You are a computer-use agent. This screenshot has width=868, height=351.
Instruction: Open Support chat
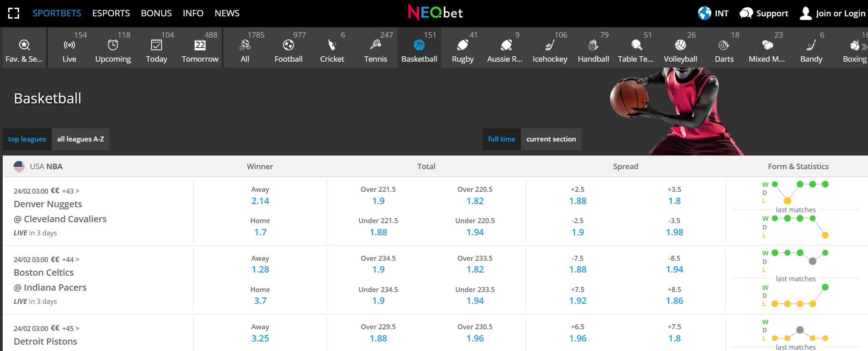764,13
